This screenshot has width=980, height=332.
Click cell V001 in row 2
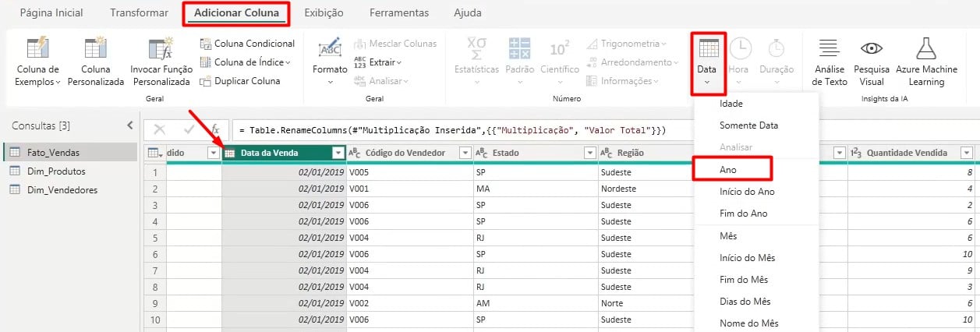click(410, 189)
